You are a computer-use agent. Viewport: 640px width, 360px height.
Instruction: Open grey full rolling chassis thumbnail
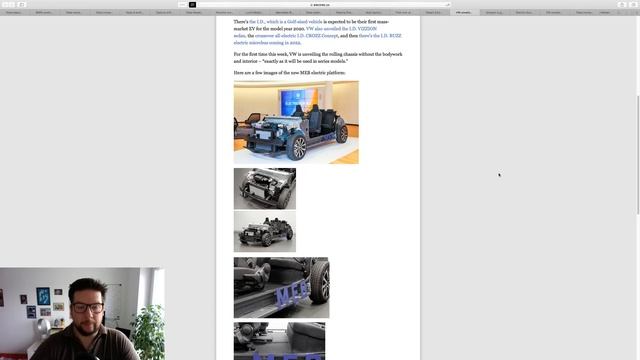pos(265,231)
